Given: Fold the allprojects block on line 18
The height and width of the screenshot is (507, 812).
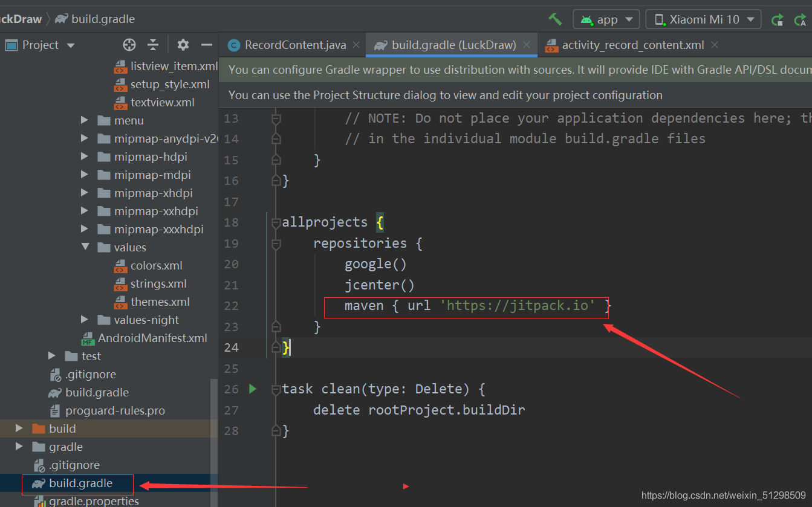Looking at the screenshot, I should [x=276, y=222].
